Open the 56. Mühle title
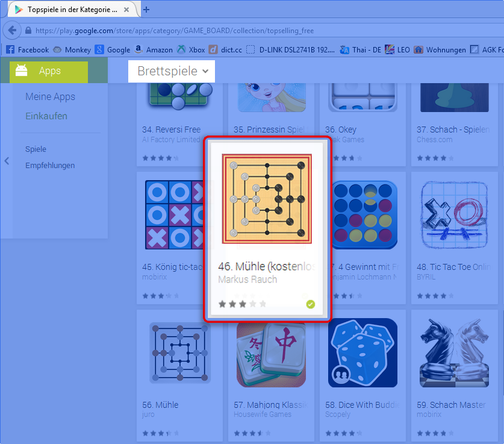Screen dimensions: 504x444 [x=160, y=405]
